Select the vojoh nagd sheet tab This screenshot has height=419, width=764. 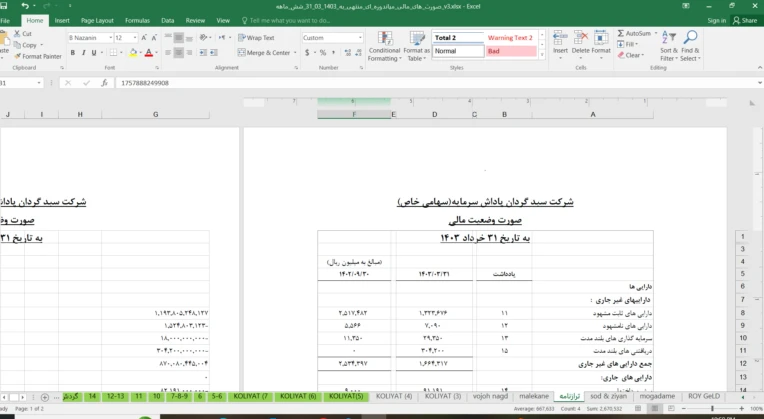(x=490, y=396)
